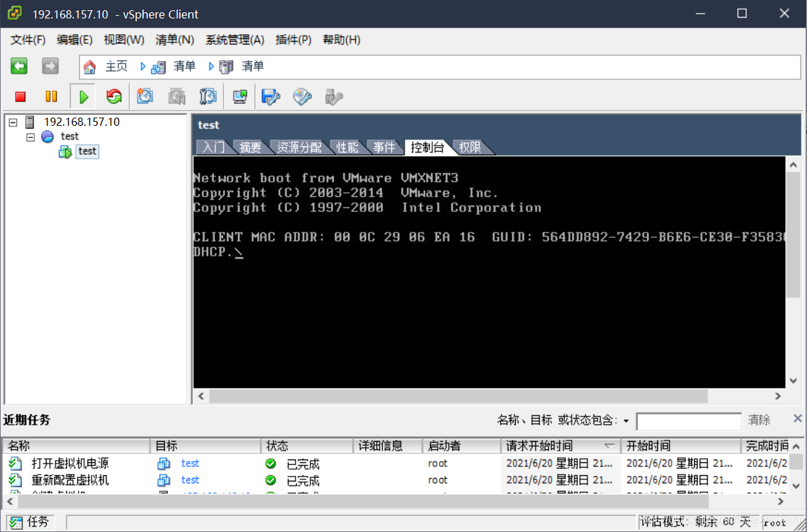807x532 pixels.
Task: Click the 名称 column header in tasks
Action: [77, 446]
